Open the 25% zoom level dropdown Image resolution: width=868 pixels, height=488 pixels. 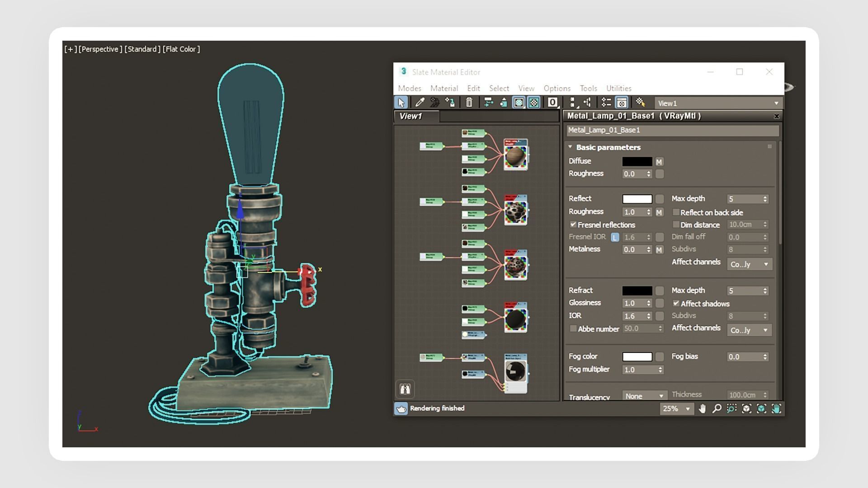pyautogui.click(x=676, y=409)
